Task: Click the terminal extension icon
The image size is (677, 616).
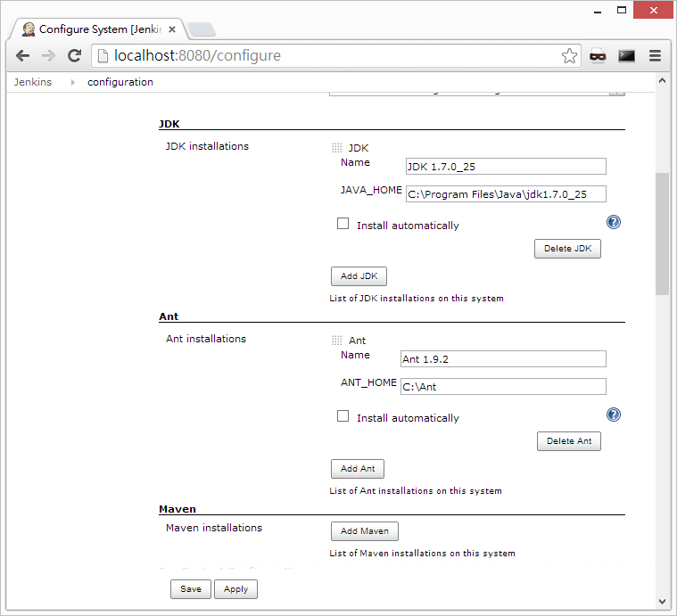Action: pyautogui.click(x=627, y=55)
